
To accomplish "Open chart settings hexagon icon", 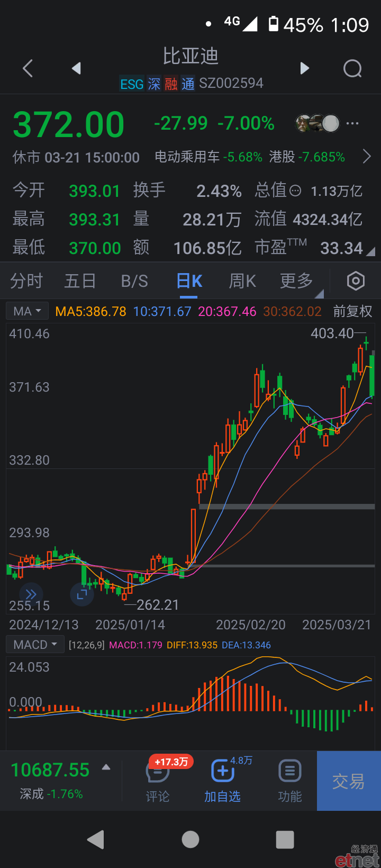I will coord(356,281).
